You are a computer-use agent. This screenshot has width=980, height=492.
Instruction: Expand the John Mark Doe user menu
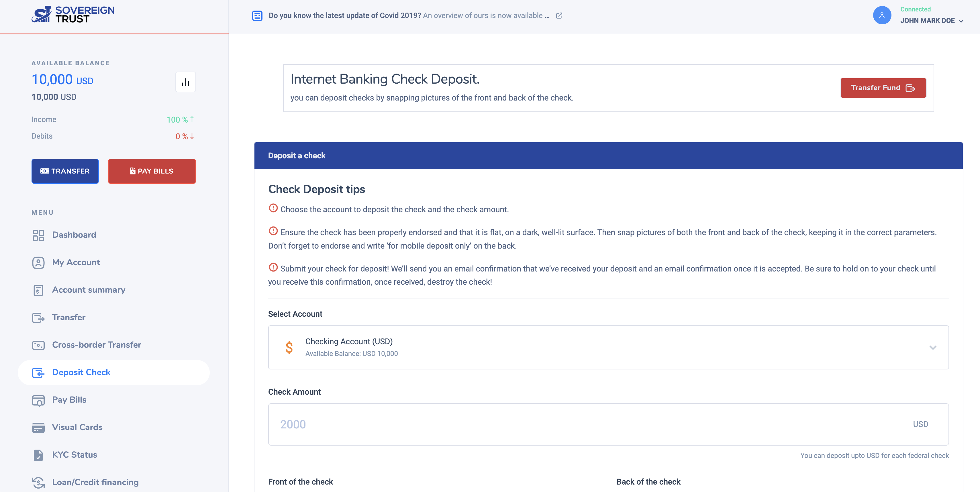tap(931, 21)
